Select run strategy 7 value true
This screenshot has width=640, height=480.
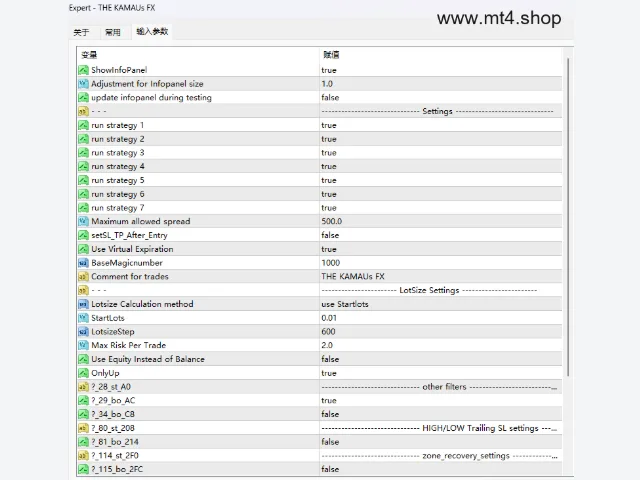pos(329,208)
